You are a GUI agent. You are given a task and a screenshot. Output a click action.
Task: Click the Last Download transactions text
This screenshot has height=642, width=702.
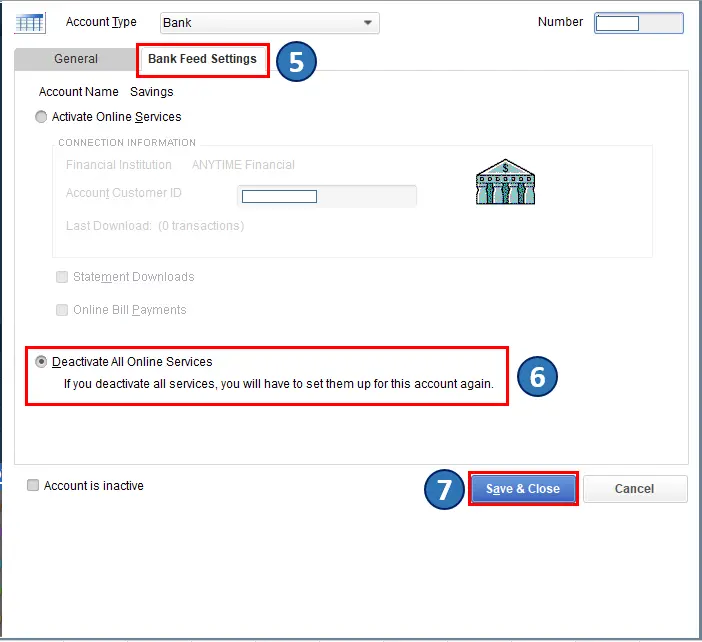[155, 226]
